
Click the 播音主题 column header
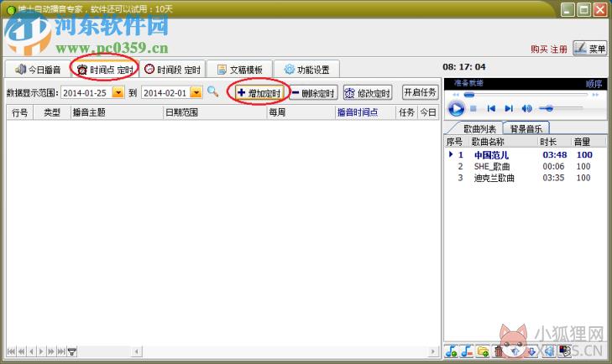point(117,112)
